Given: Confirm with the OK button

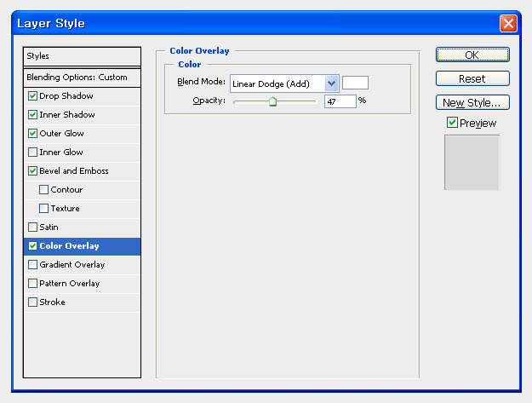Looking at the screenshot, I should tap(472, 55).
